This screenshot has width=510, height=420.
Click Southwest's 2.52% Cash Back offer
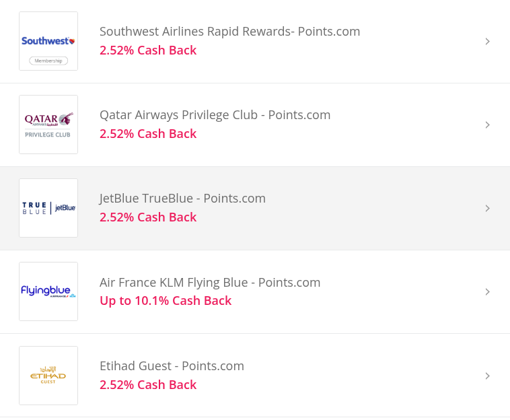148,50
